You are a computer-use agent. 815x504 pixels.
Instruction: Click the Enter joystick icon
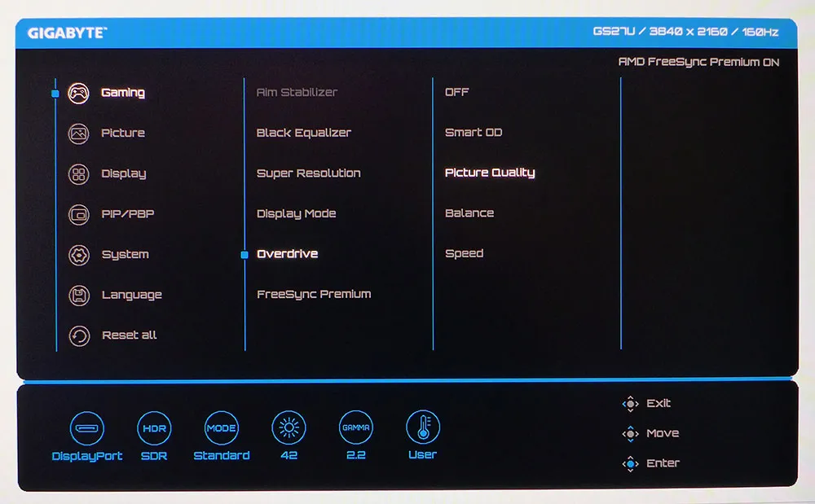pos(631,463)
